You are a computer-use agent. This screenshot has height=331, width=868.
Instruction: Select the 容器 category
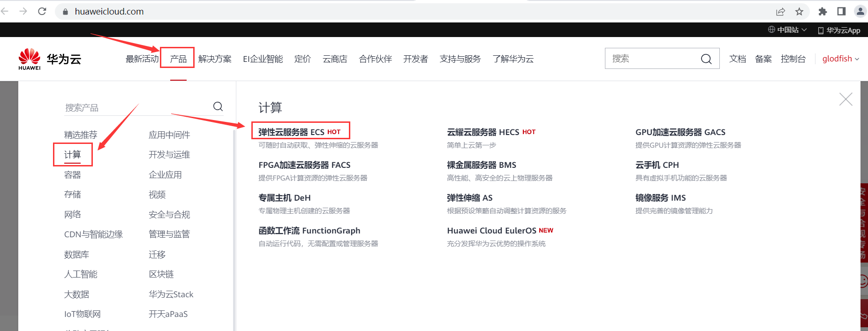(73, 175)
